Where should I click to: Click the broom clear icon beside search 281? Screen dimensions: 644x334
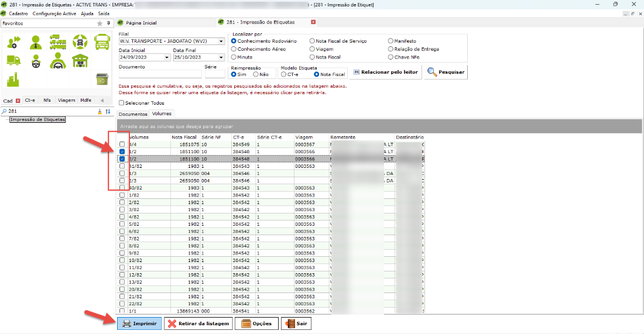100,111
